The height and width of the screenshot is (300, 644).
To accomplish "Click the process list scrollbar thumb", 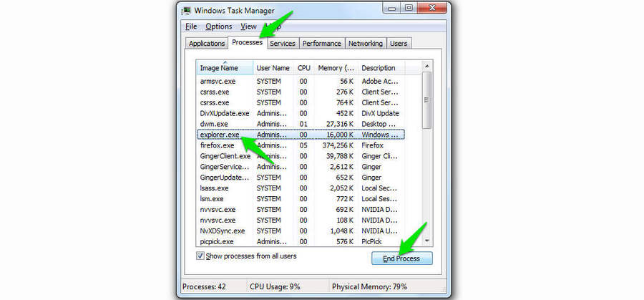I will pyautogui.click(x=426, y=100).
